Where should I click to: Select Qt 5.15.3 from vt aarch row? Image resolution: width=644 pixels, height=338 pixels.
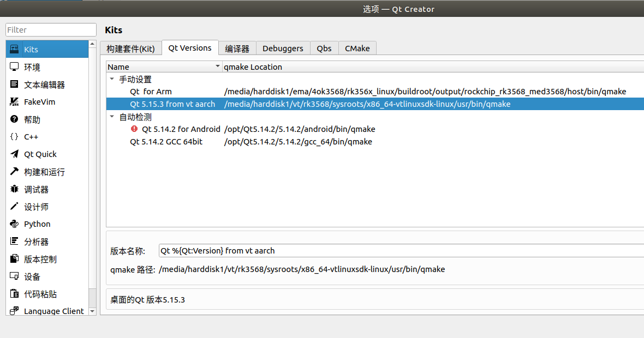click(375, 104)
